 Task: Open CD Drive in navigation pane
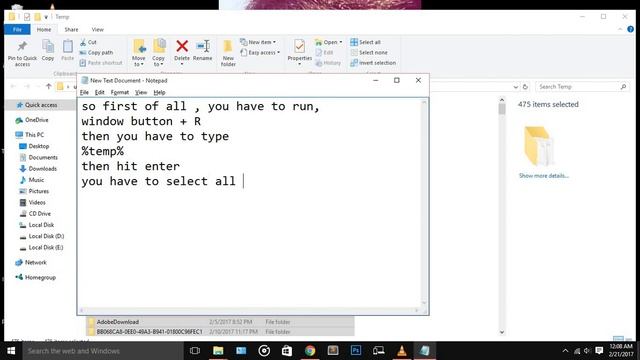click(35, 213)
